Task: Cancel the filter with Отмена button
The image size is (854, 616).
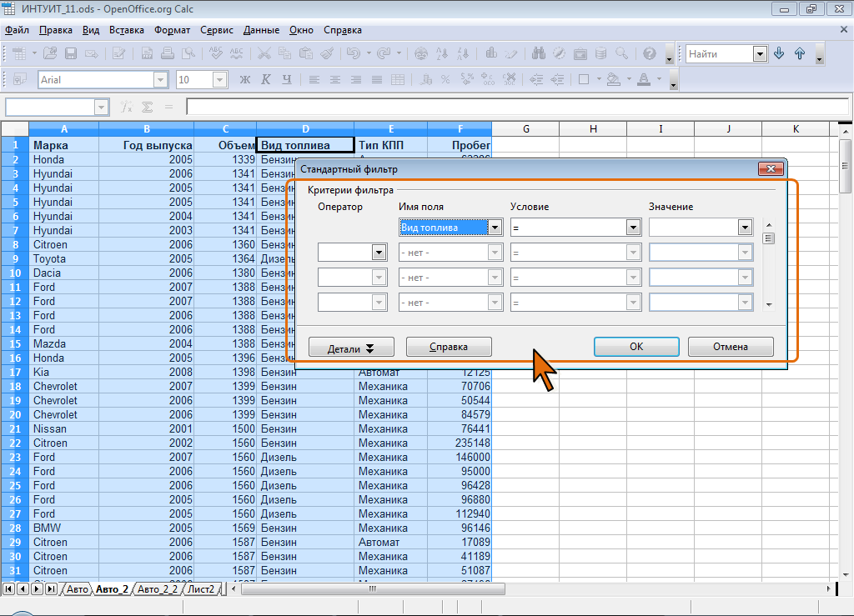Action: 731,347
